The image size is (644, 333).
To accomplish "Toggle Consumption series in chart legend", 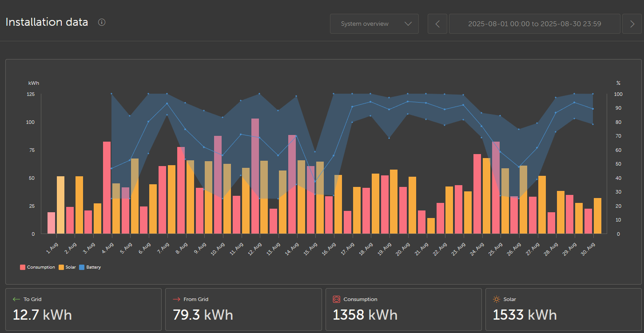I will (40, 267).
